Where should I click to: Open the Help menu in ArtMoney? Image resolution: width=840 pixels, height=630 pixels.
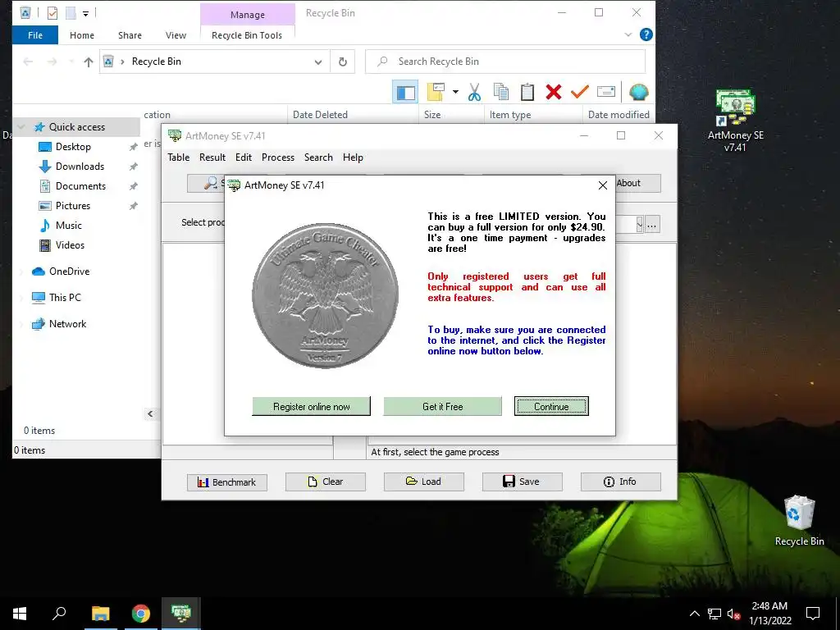[x=353, y=157]
